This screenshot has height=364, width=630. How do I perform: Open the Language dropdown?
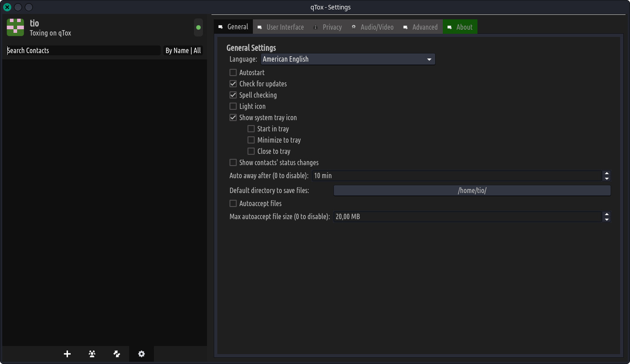(x=348, y=59)
